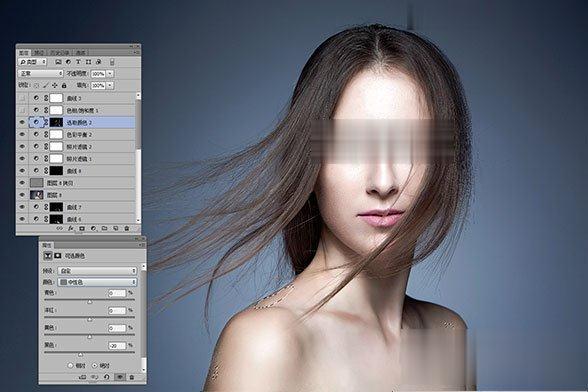Select the Absolute radio button

(94, 365)
